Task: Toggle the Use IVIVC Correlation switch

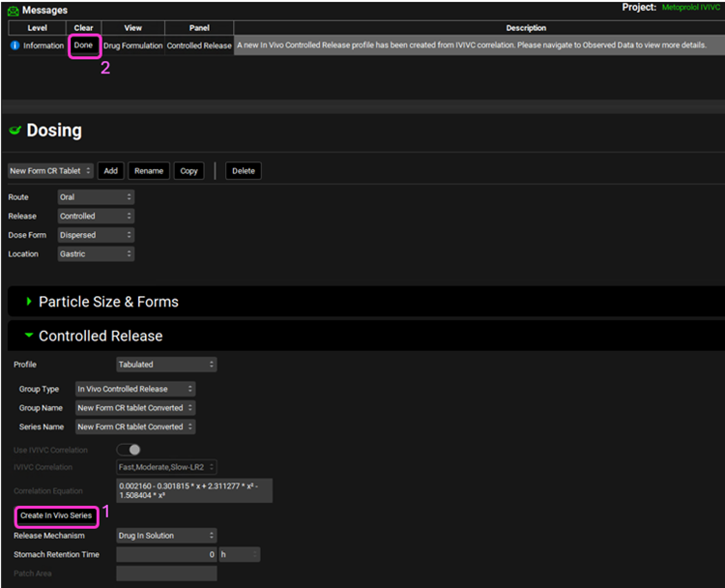Action: [x=129, y=450]
